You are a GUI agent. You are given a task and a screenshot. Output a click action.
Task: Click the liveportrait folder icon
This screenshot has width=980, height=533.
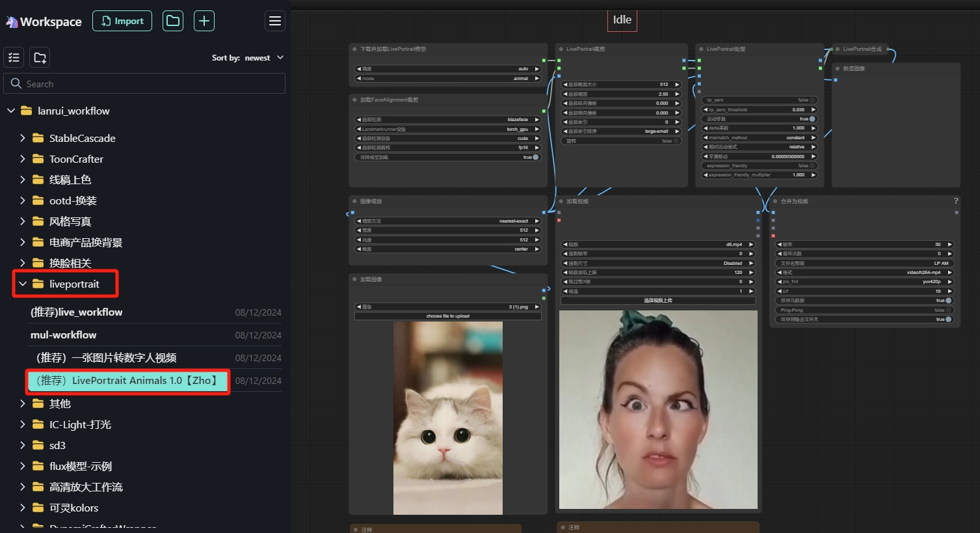38,284
